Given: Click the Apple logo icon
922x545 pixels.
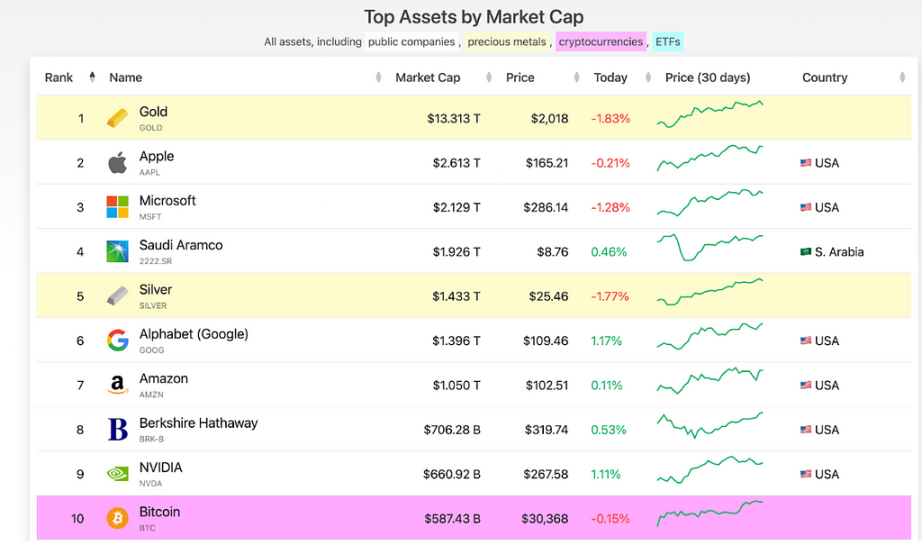Looking at the screenshot, I should pyautogui.click(x=117, y=163).
